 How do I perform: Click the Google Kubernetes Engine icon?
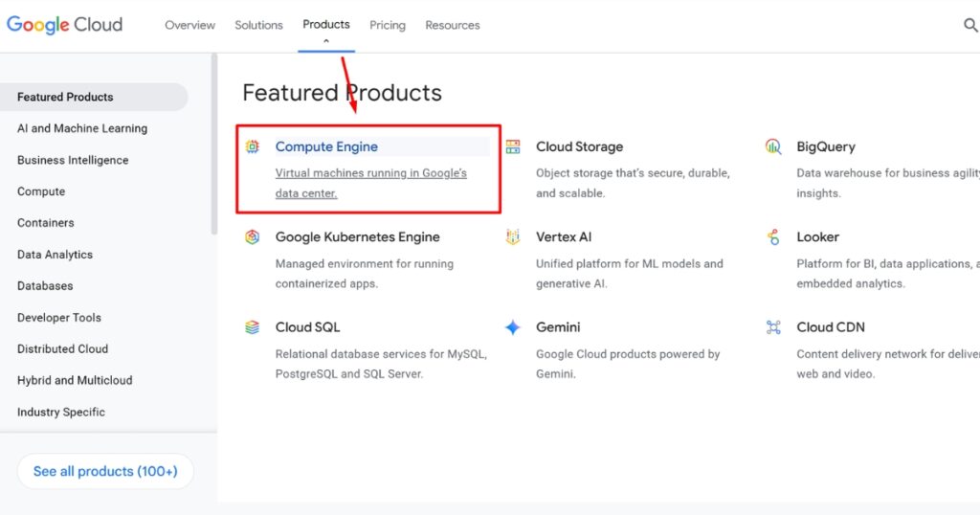pyautogui.click(x=253, y=237)
